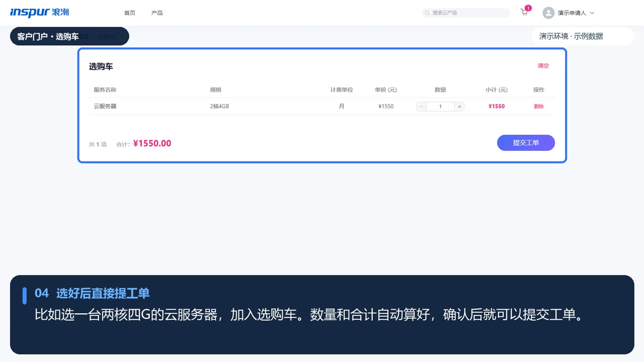Open the shopping cart icon in header
The image size is (644, 362).
point(524,13)
